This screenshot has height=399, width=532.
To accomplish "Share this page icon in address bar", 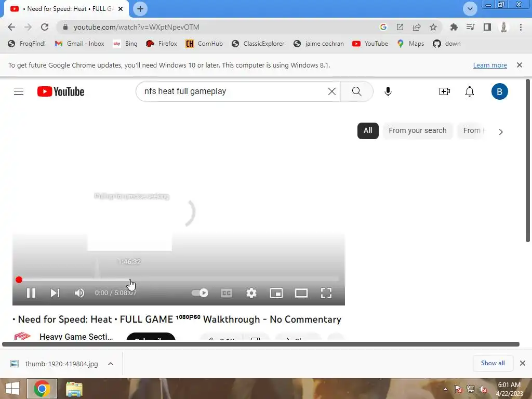I will (417, 27).
